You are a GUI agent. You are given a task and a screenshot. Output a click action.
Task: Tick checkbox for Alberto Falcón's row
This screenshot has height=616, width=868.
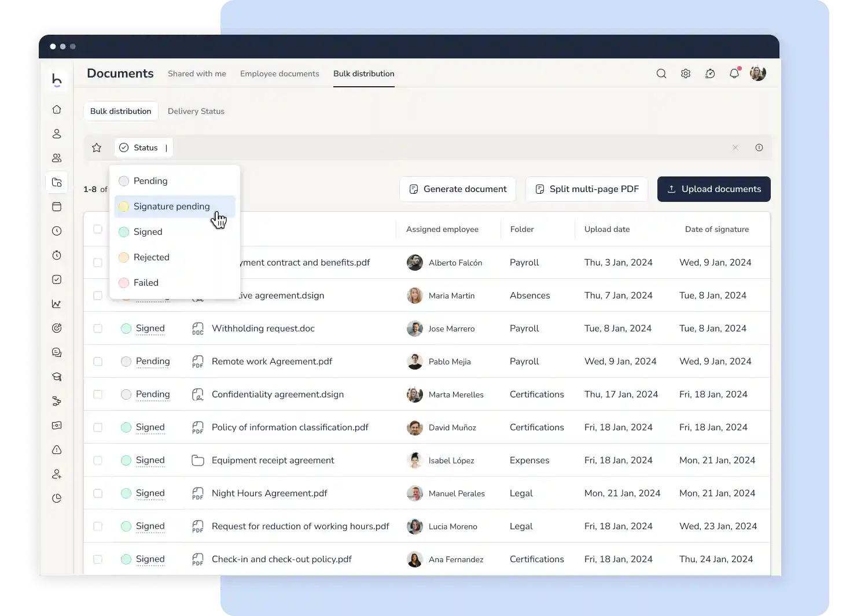click(x=98, y=263)
